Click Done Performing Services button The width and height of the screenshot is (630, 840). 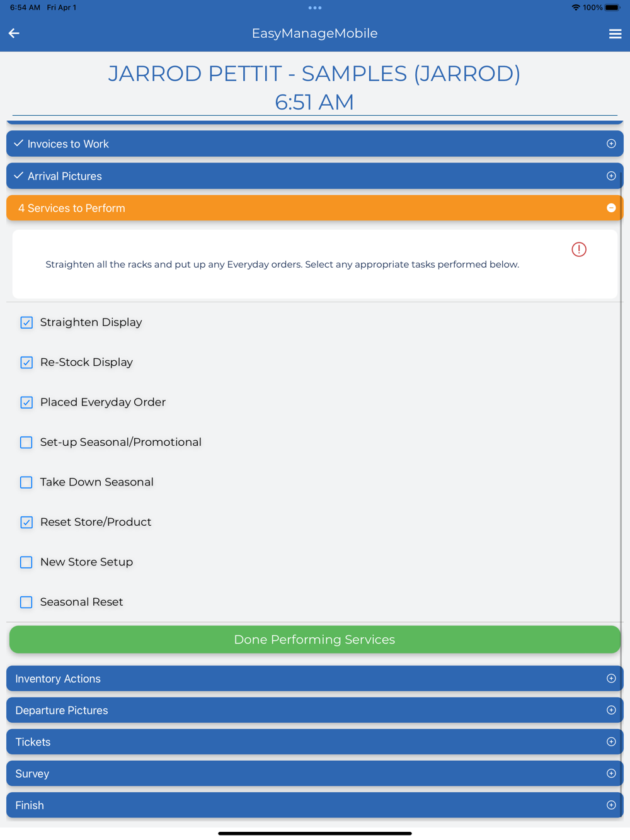315,639
